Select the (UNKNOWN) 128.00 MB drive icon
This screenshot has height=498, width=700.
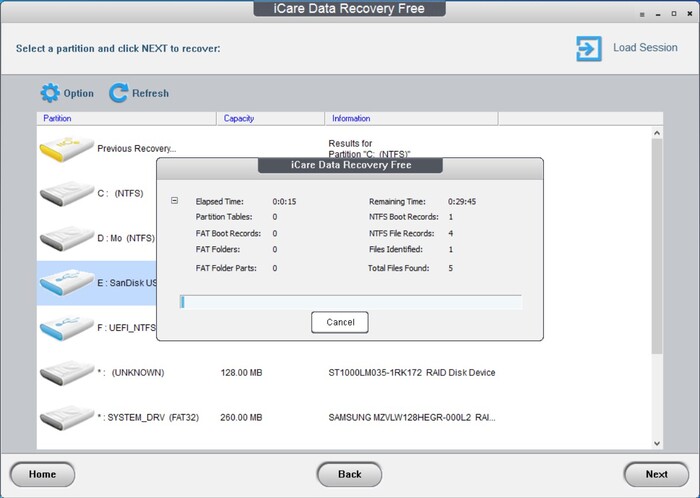pos(67,373)
